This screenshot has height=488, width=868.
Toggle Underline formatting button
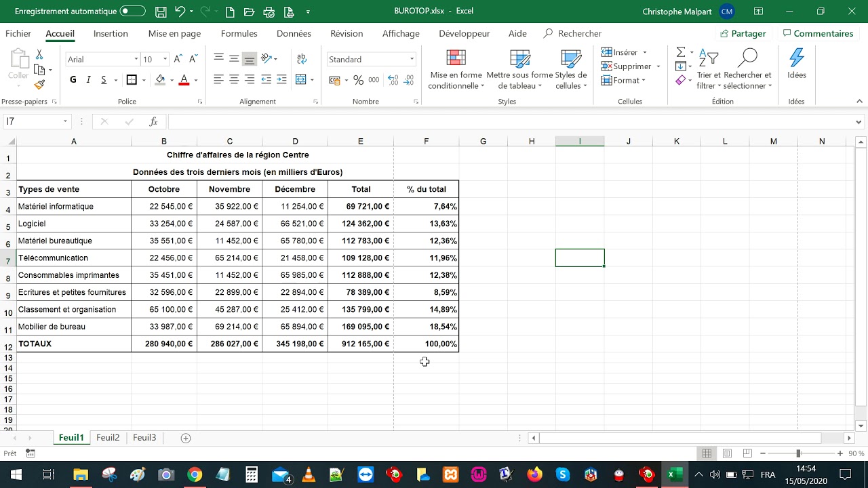point(104,80)
